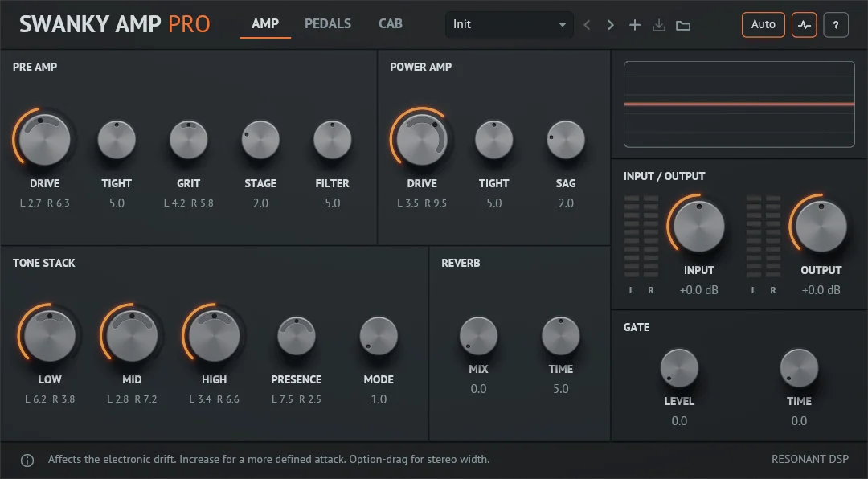Image resolution: width=868 pixels, height=479 pixels.
Task: Click the Pre Amp DRIVE knob
Action: tap(45, 140)
